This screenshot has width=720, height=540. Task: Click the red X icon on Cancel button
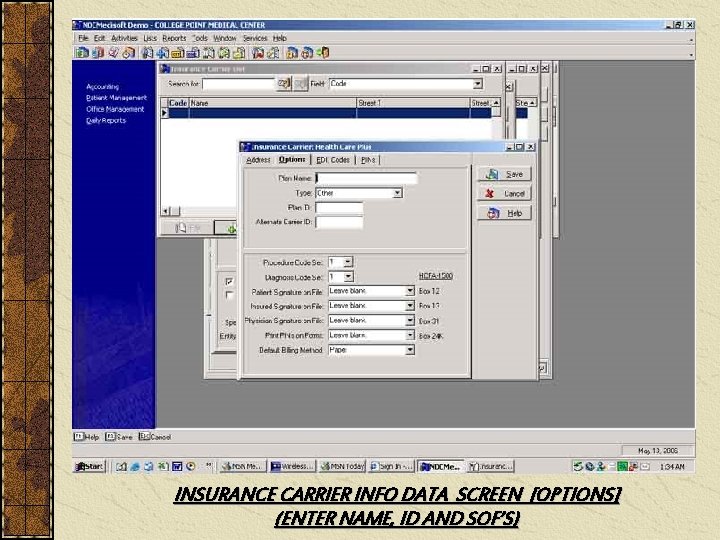coord(490,193)
